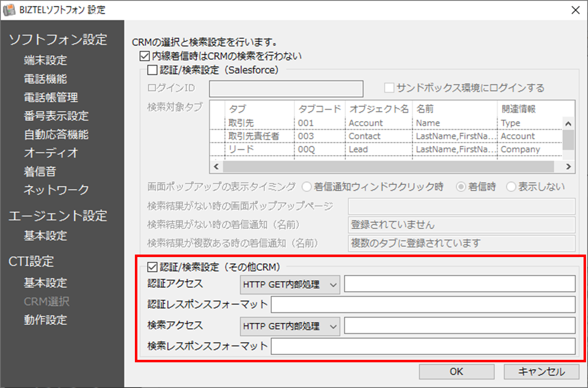Viewport: 588px width, 388px height.
Task: Uncheck 内線着信時はCRMの検索を行わない checkbox
Action: [144, 56]
